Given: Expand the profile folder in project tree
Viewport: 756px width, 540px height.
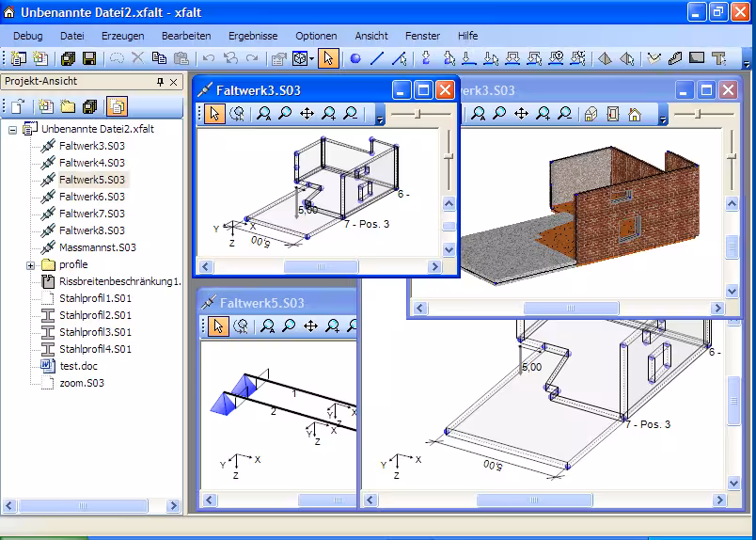Looking at the screenshot, I should pyautogui.click(x=30, y=265).
